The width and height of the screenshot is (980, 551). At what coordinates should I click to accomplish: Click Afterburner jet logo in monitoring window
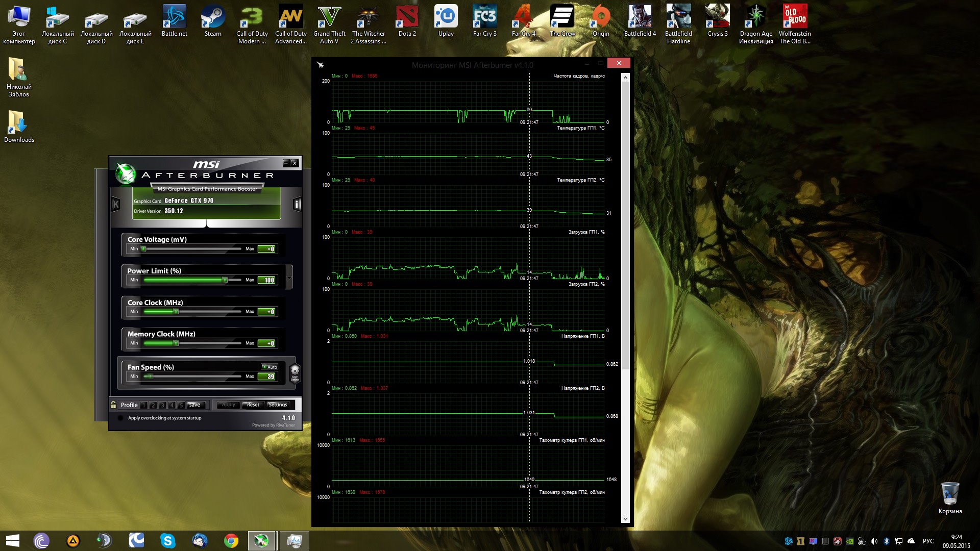321,65
